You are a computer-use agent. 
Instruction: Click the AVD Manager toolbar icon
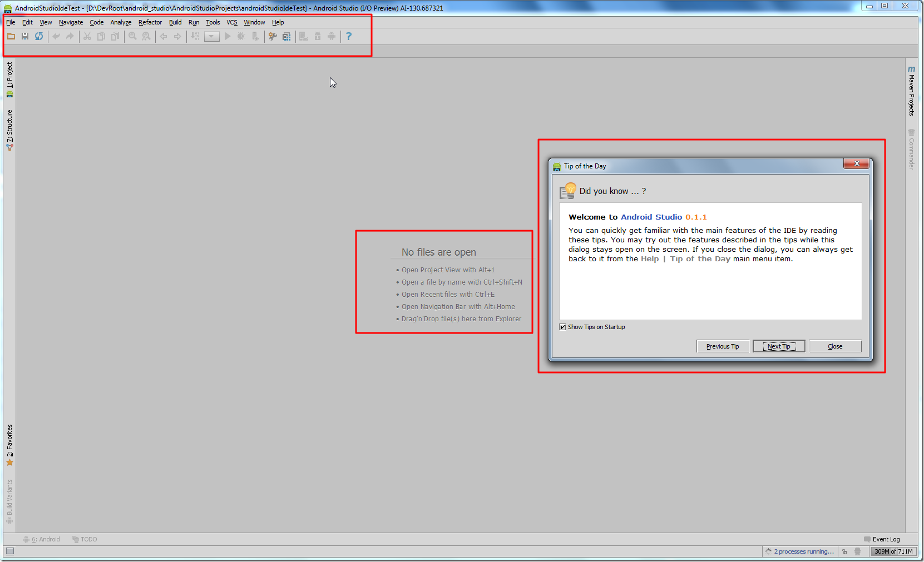tap(304, 36)
